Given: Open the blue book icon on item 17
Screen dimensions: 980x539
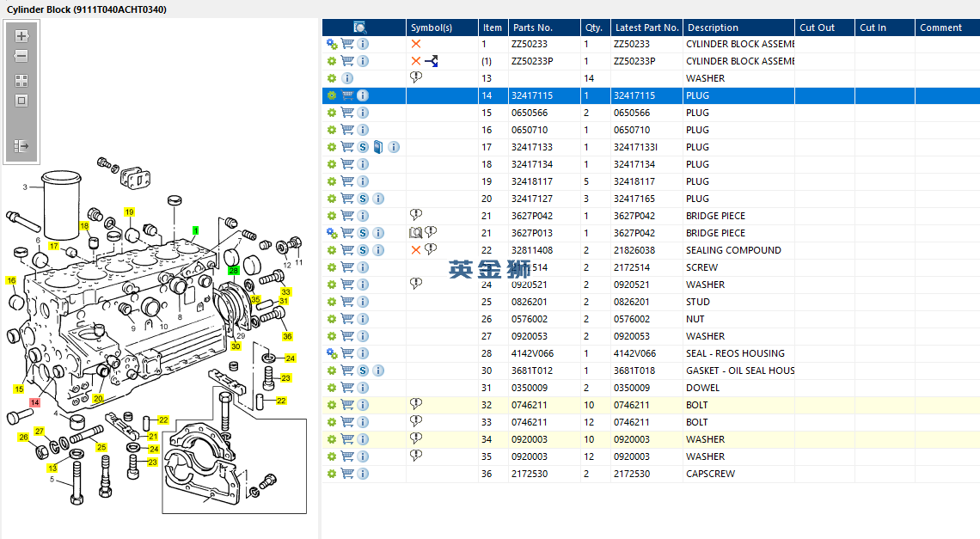Looking at the screenshot, I should pos(378,147).
